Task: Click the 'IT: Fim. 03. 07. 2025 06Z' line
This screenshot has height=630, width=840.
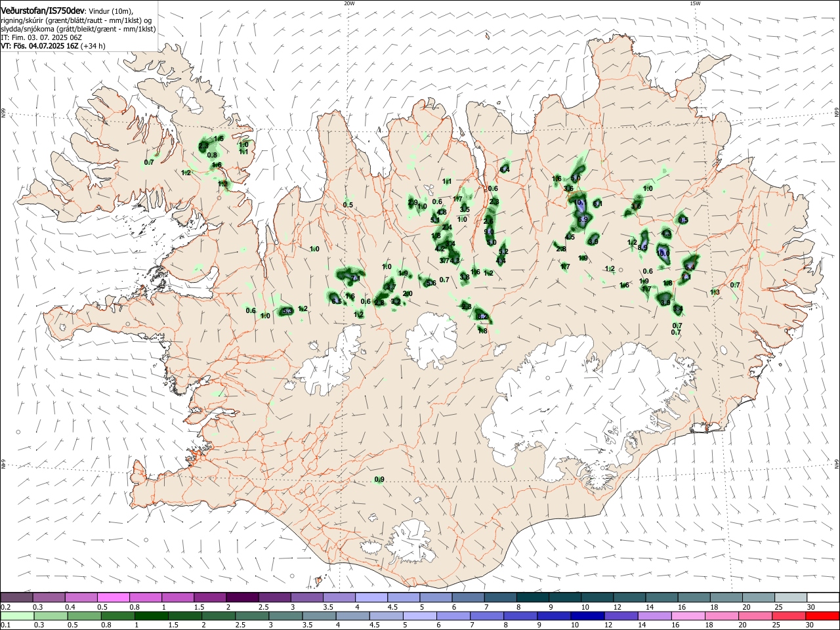Action: [41, 37]
